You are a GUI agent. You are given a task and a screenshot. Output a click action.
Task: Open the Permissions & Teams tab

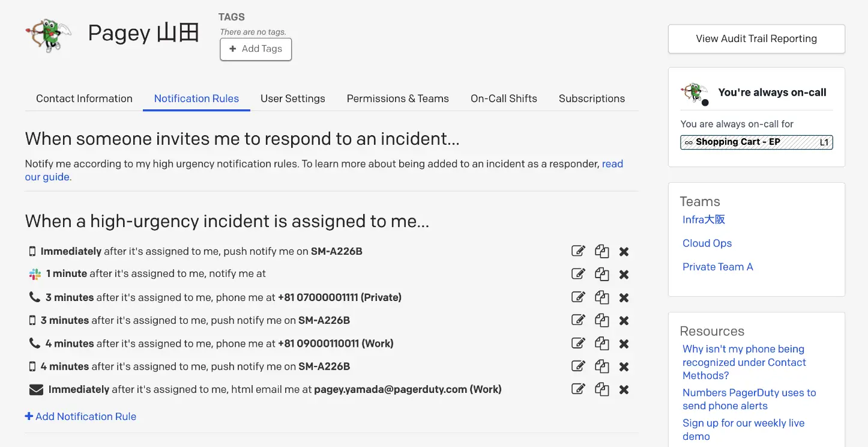click(398, 99)
